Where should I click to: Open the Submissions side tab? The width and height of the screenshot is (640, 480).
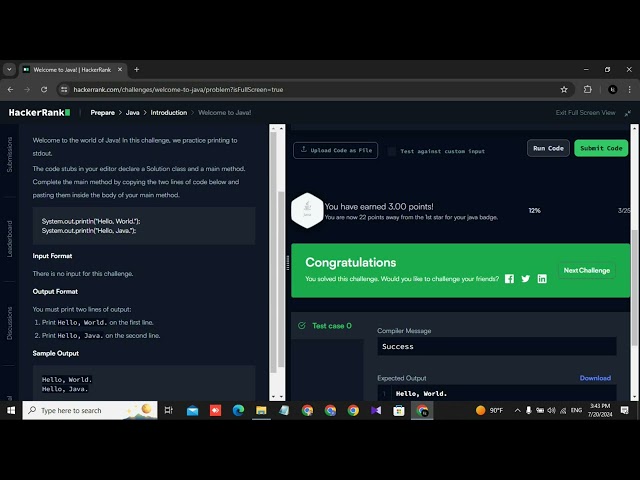click(9, 154)
